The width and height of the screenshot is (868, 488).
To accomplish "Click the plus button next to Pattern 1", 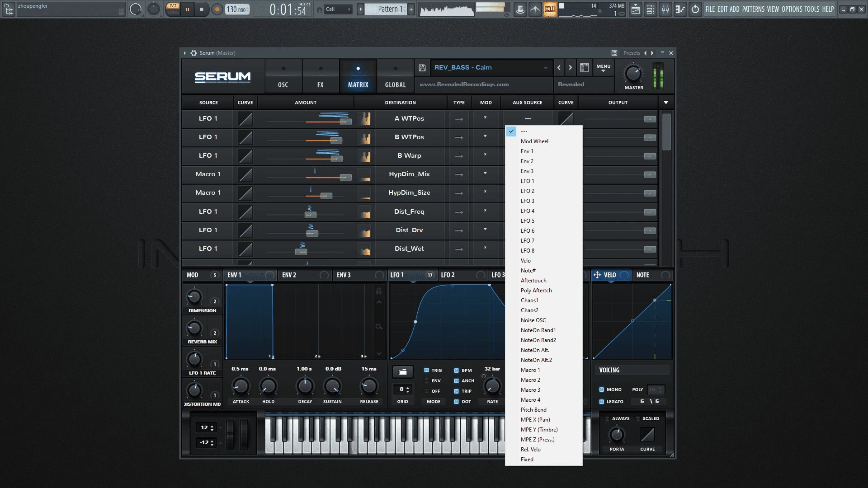I will (411, 9).
